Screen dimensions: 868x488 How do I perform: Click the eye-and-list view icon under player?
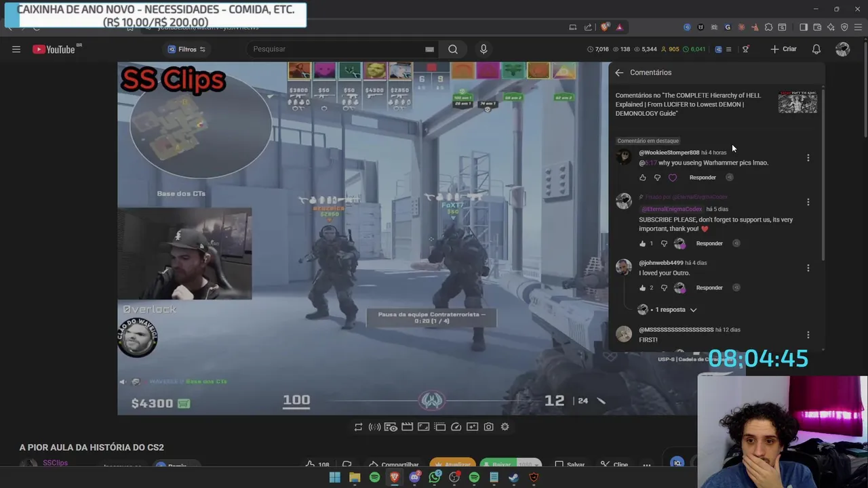pyautogui.click(x=391, y=427)
